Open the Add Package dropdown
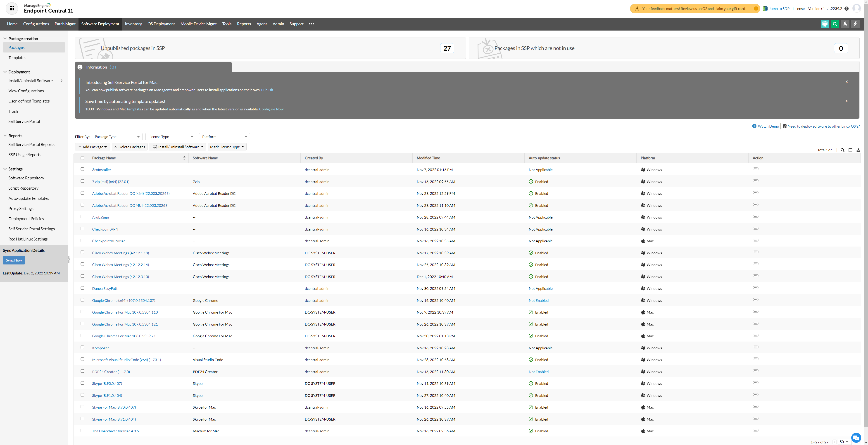 tap(92, 147)
